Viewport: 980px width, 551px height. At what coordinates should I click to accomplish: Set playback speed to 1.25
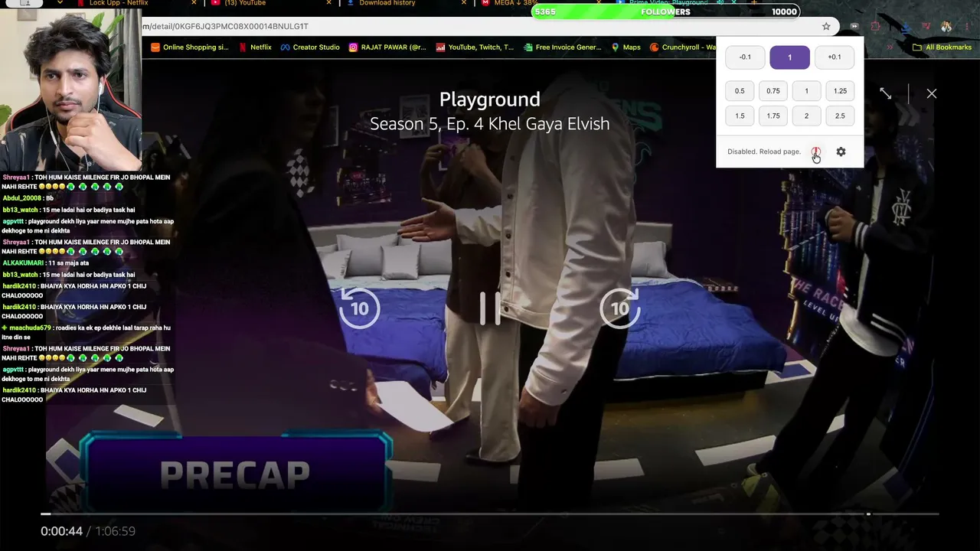point(840,91)
